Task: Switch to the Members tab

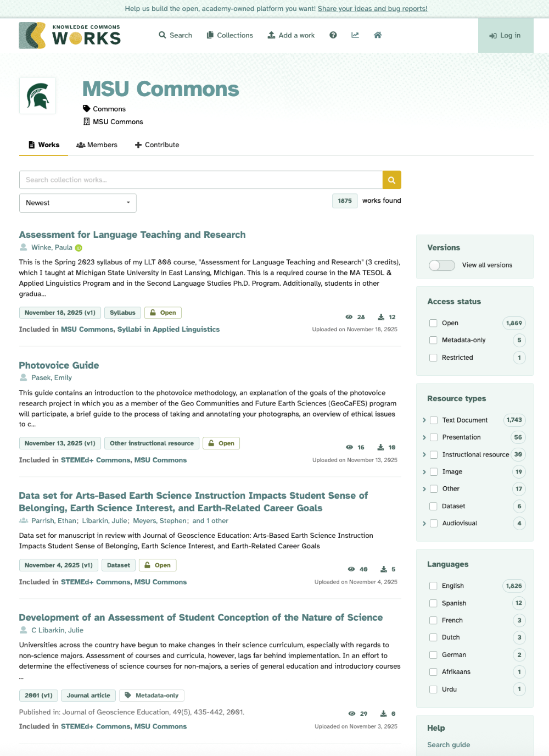Action: click(x=97, y=144)
